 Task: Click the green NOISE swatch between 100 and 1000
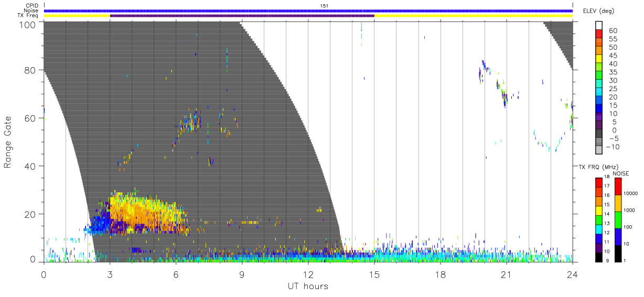618,219
